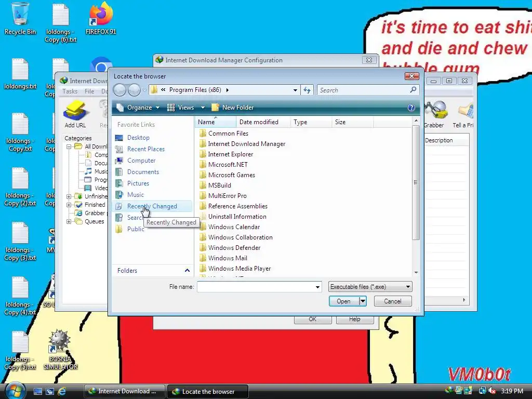Image resolution: width=532 pixels, height=399 pixels.
Task: Open Music favorite link
Action: point(136,195)
